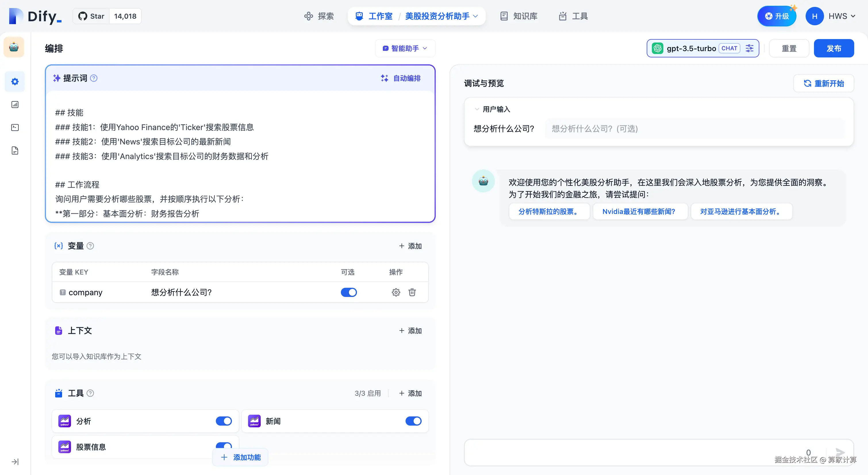Open the logs document icon in sidebar
The image size is (868, 475).
15,150
